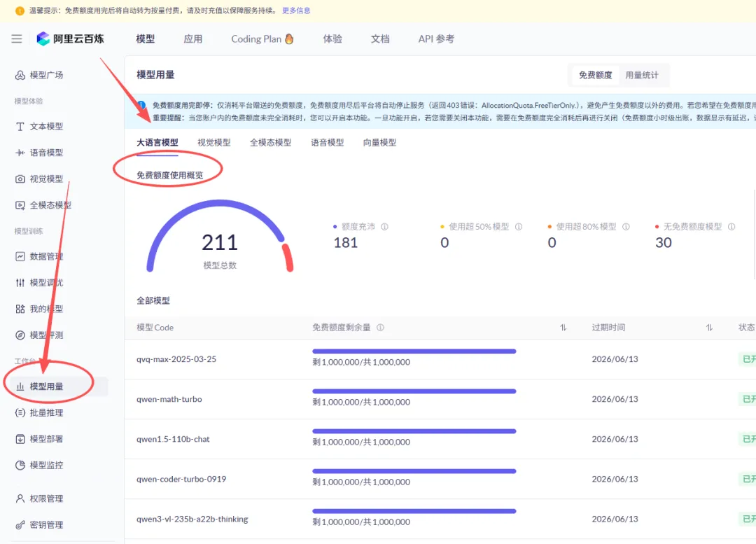Click quota progress bar of qvq-max-2025-03-25

click(414, 351)
